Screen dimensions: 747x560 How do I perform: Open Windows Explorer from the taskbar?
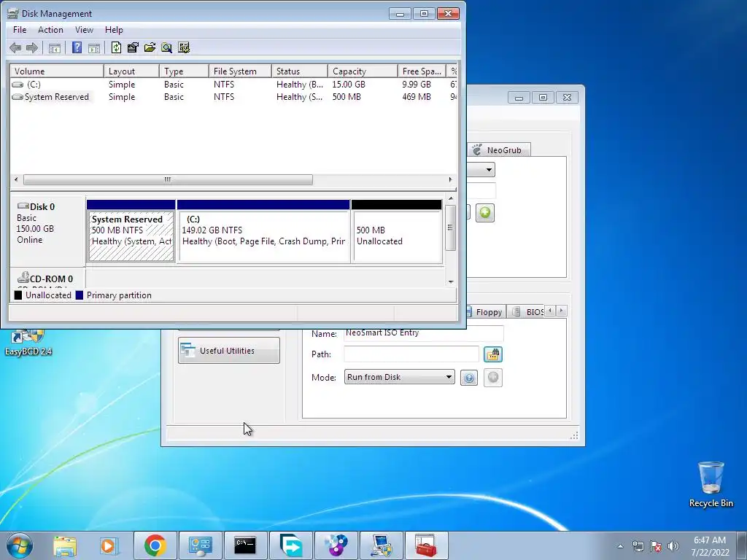(65, 545)
